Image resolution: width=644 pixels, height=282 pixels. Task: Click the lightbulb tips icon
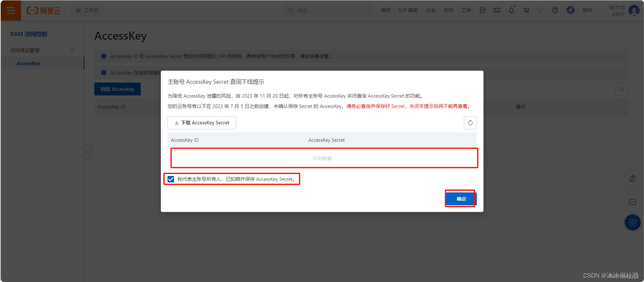click(x=540, y=10)
